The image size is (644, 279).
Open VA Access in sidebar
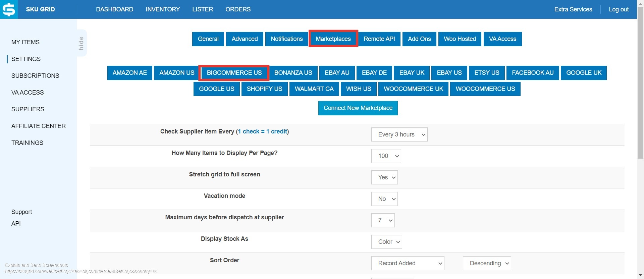tap(28, 93)
